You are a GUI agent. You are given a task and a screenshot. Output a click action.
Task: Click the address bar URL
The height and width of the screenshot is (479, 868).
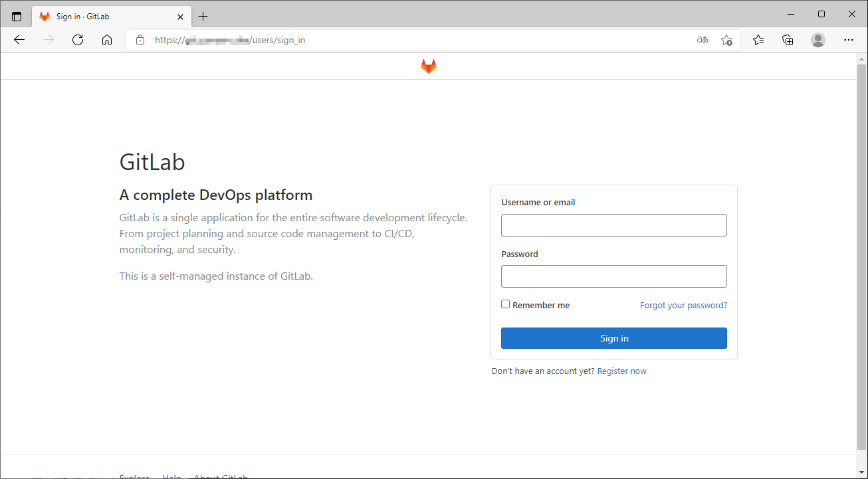[x=230, y=40]
